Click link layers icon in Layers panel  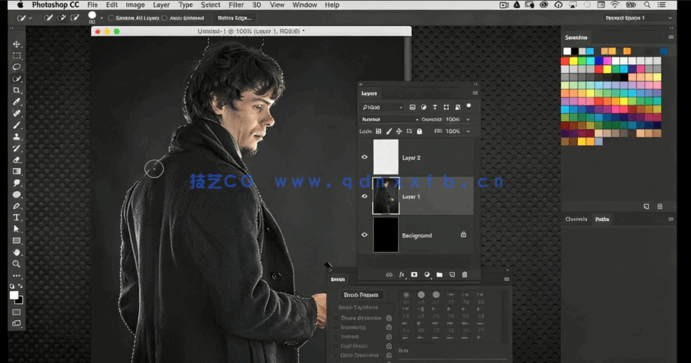389,274
